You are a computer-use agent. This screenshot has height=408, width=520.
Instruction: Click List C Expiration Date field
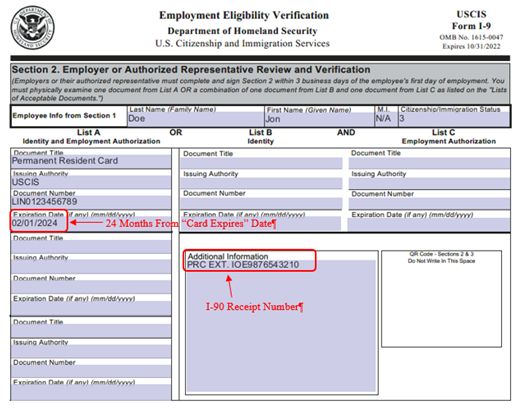(429, 224)
